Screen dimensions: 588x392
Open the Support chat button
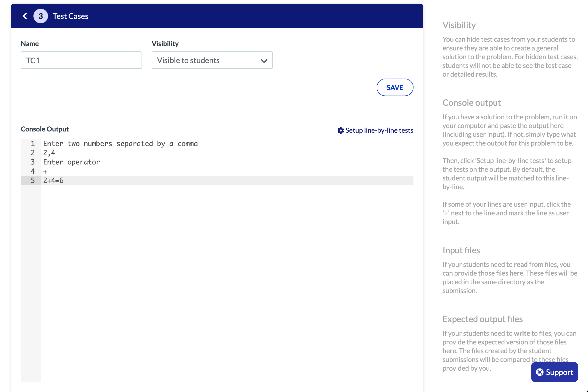554,372
